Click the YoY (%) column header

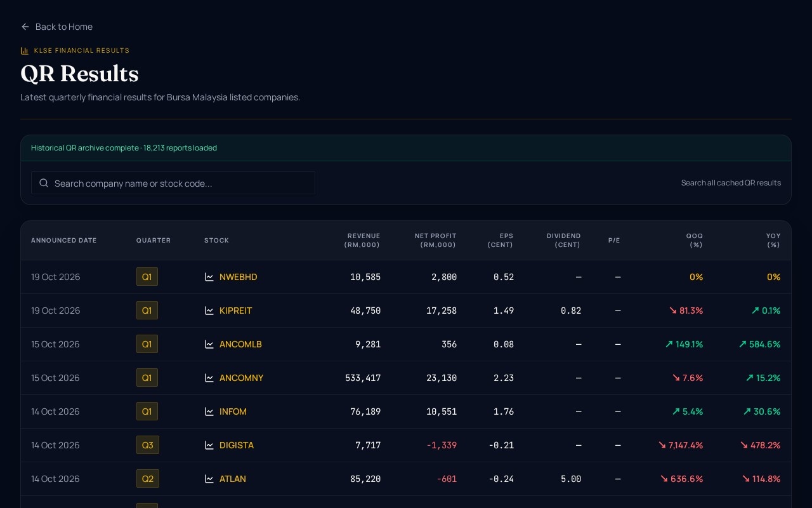click(x=773, y=241)
